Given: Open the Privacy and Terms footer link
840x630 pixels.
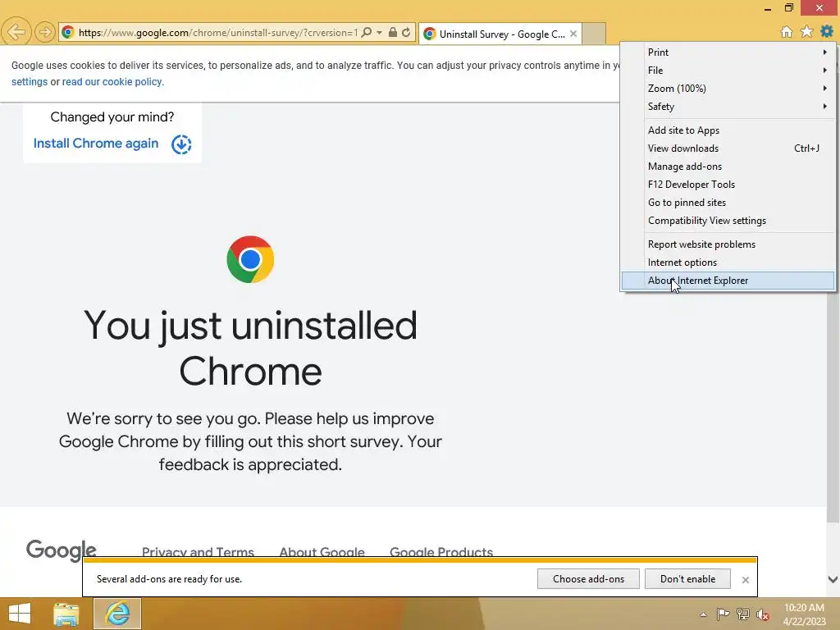Looking at the screenshot, I should pos(198,552).
